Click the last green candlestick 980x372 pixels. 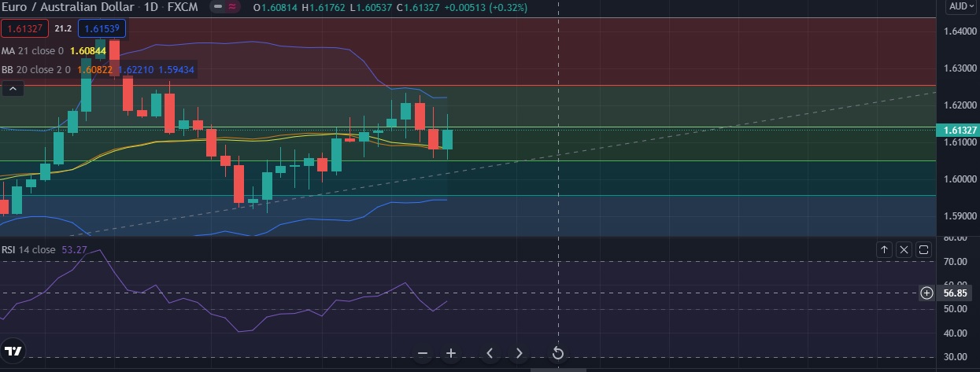[x=447, y=139]
